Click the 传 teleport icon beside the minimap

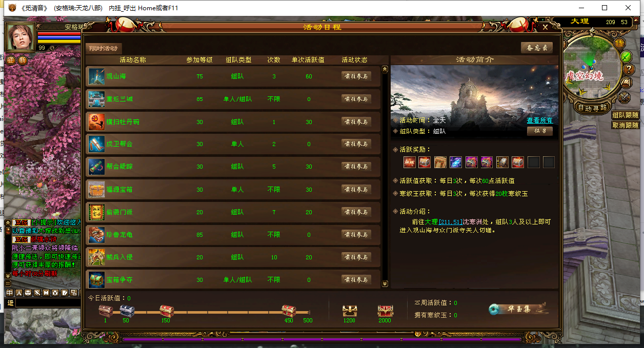(x=619, y=43)
